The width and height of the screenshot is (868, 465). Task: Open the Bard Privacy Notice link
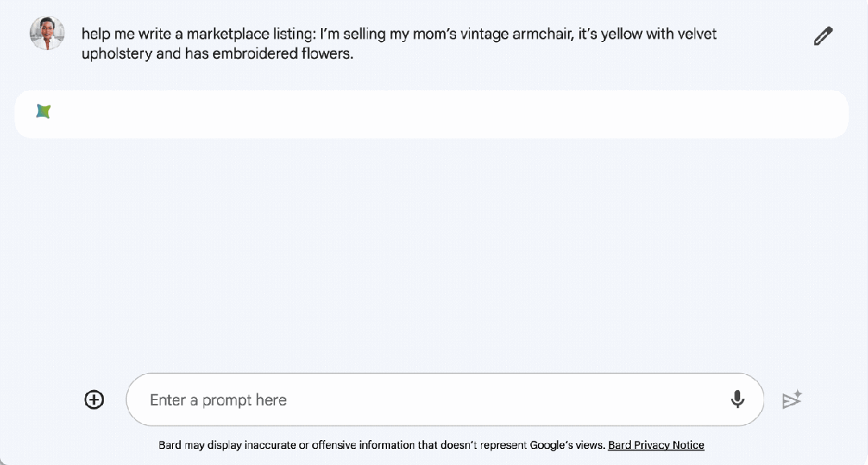[656, 445]
